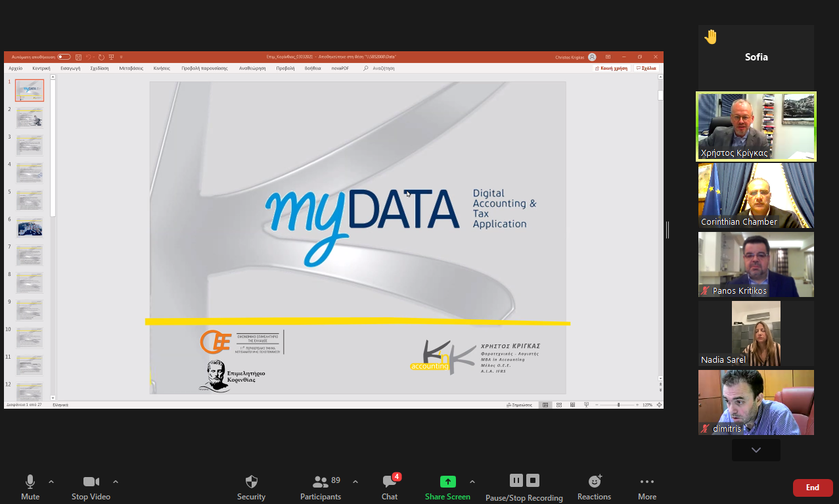Select slide 9 thumbnail
The image size is (839, 504).
click(30, 310)
